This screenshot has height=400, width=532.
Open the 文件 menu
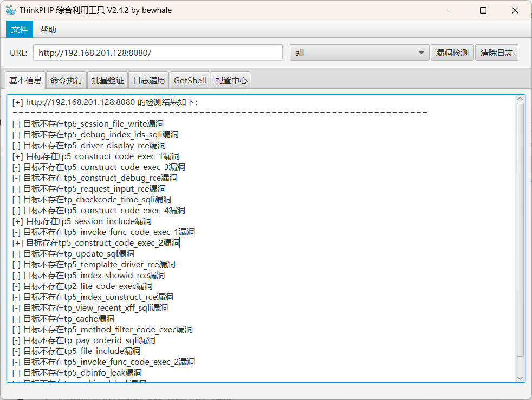20,29
